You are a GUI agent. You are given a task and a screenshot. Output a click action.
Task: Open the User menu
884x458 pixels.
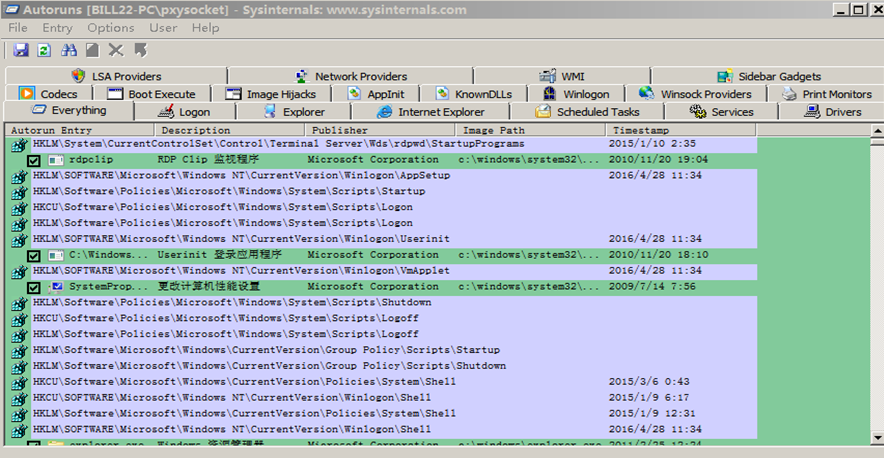point(163,28)
